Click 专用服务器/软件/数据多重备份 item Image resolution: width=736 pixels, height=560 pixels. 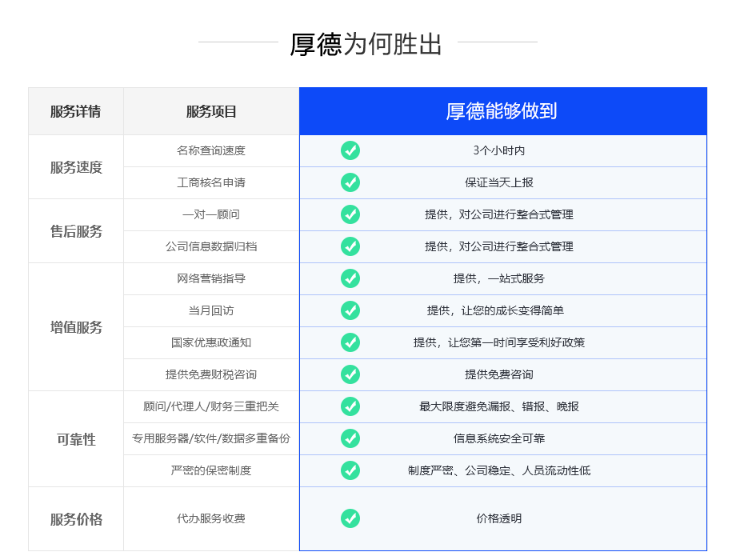211,438
